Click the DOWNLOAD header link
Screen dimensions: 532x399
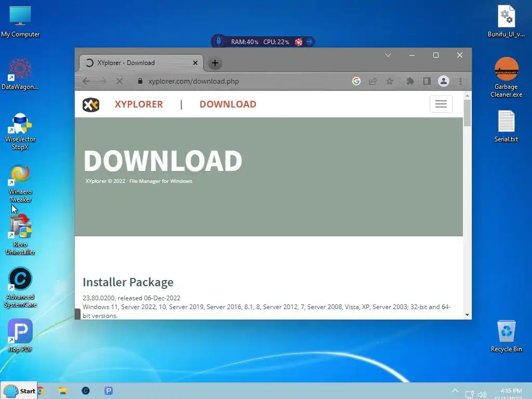[x=228, y=104]
